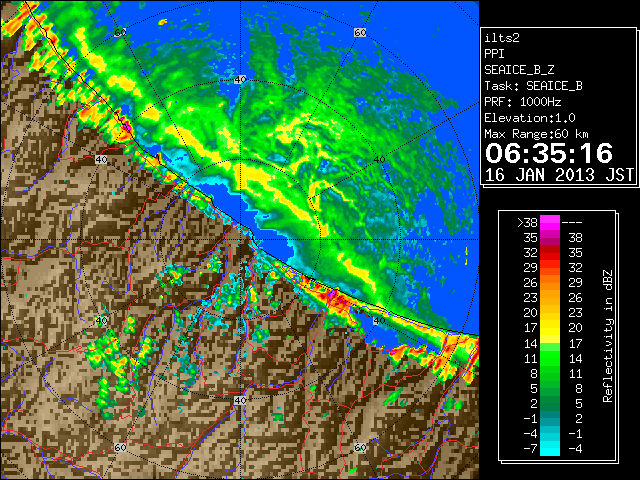Click the '-7' legend label

click(x=530, y=449)
